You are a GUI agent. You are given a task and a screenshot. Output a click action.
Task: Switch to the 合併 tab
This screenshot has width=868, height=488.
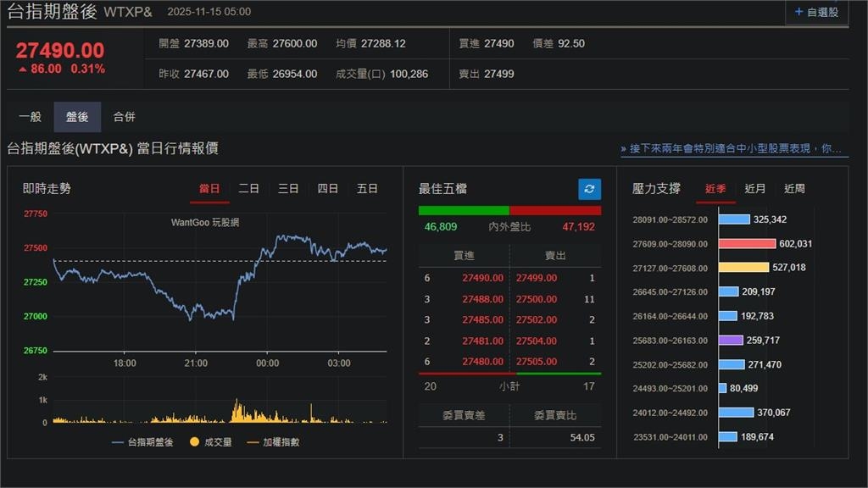(124, 117)
